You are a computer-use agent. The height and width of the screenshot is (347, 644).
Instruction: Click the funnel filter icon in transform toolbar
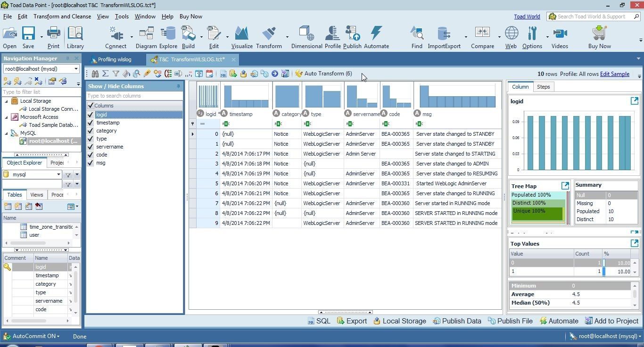(116, 74)
